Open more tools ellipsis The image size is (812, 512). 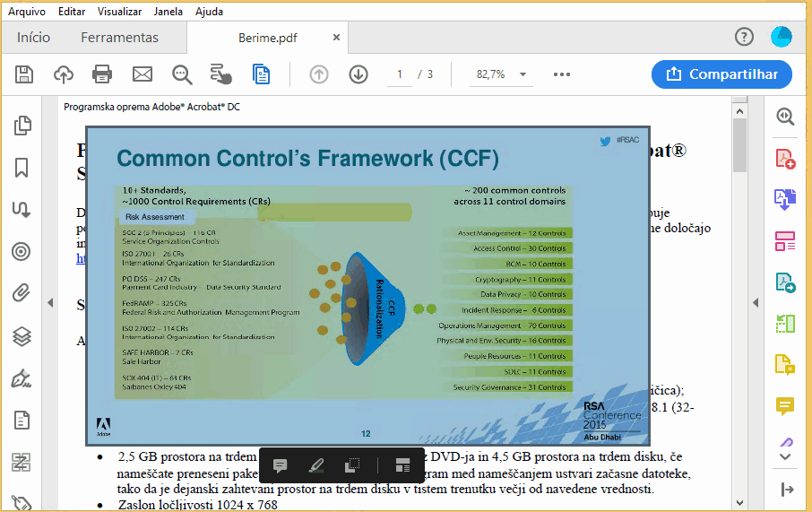562,74
